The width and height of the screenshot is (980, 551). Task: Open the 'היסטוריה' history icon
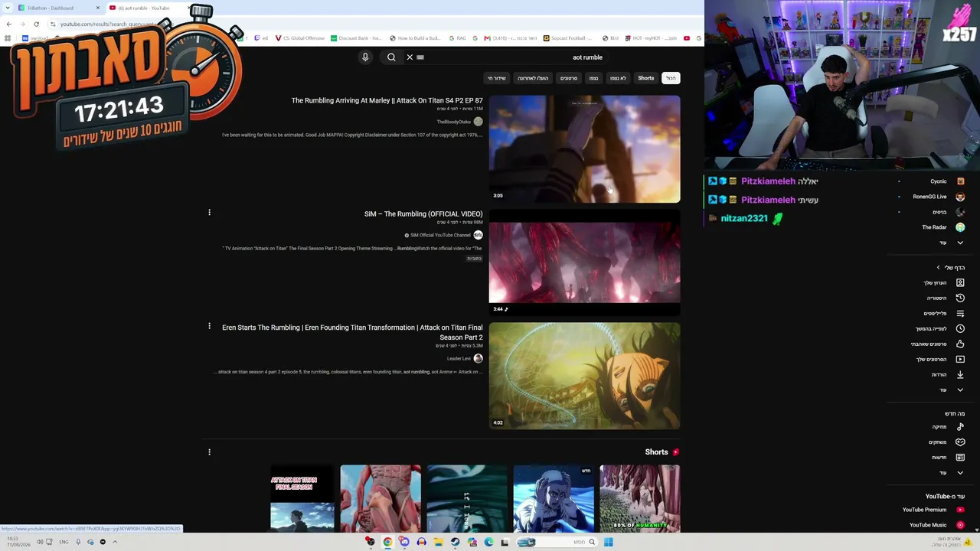click(960, 298)
